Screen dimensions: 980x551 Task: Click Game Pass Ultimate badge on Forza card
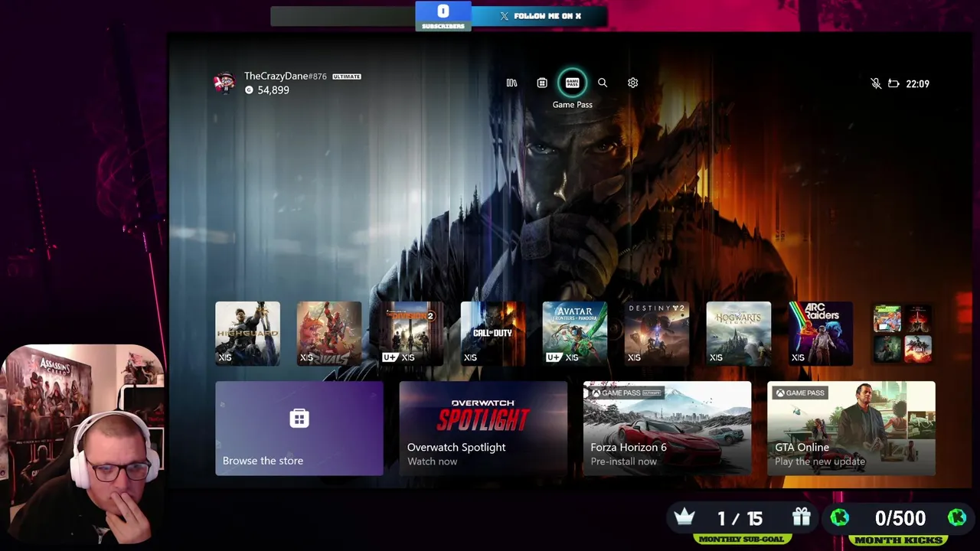tap(626, 393)
